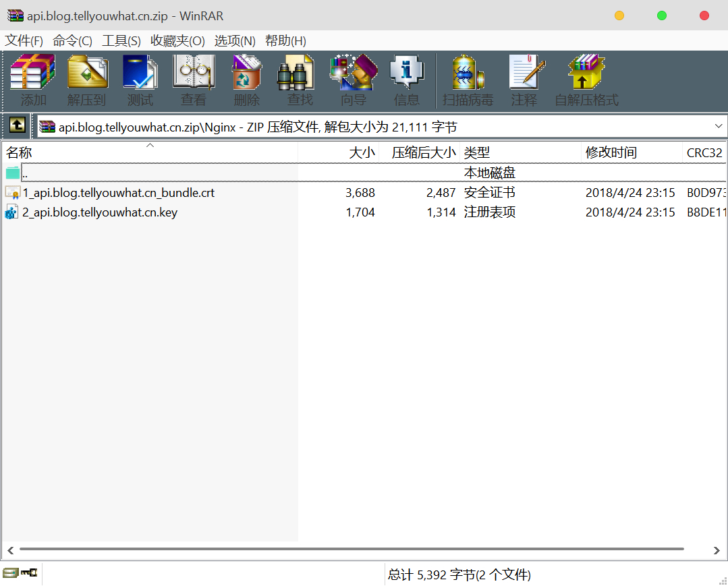Click the horizontal scrollbar right arrow

click(x=717, y=550)
